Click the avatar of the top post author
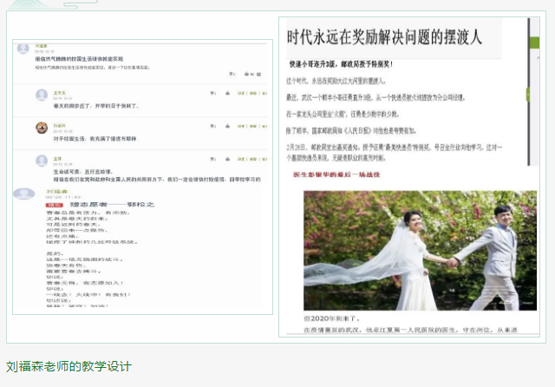 click(x=23, y=49)
